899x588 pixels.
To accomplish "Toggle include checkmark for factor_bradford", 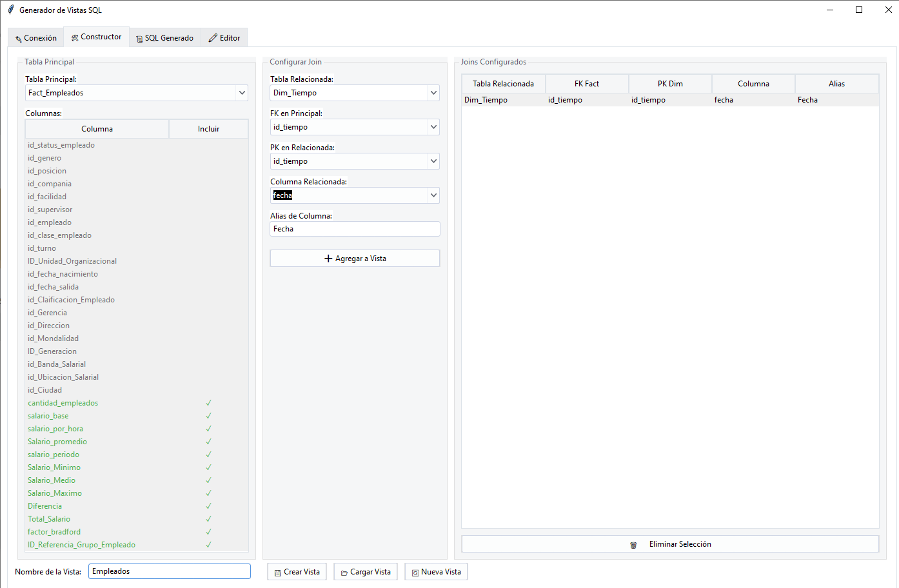I will pyautogui.click(x=208, y=532).
